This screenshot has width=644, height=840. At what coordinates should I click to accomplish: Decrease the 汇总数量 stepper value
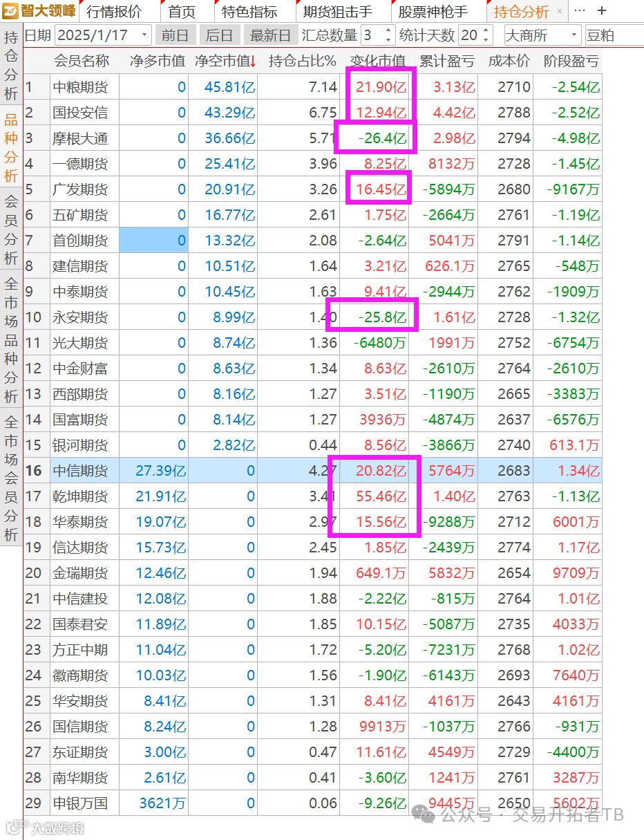click(x=388, y=39)
